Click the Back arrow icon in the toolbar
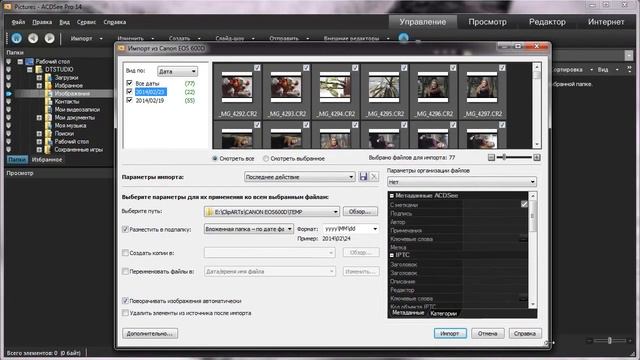 point(33,38)
